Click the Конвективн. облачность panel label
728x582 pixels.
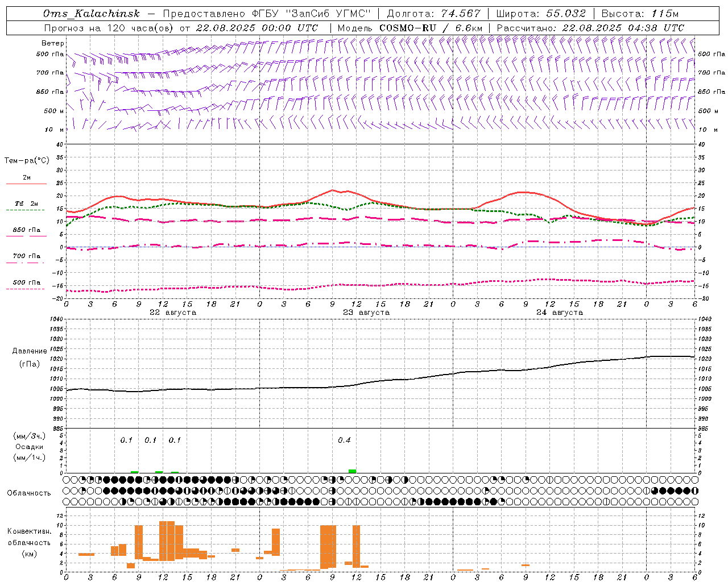(x=29, y=542)
